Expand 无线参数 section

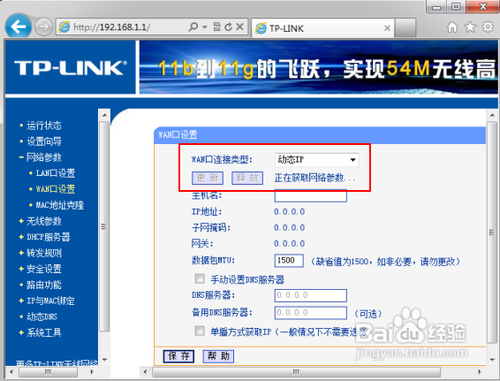[x=44, y=221]
